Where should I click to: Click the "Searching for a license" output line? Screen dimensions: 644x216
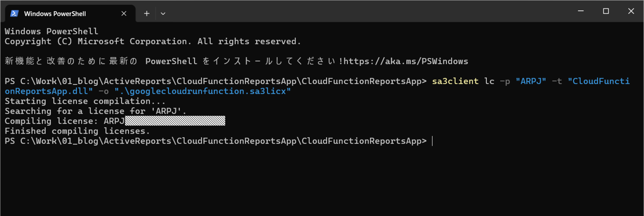96,111
